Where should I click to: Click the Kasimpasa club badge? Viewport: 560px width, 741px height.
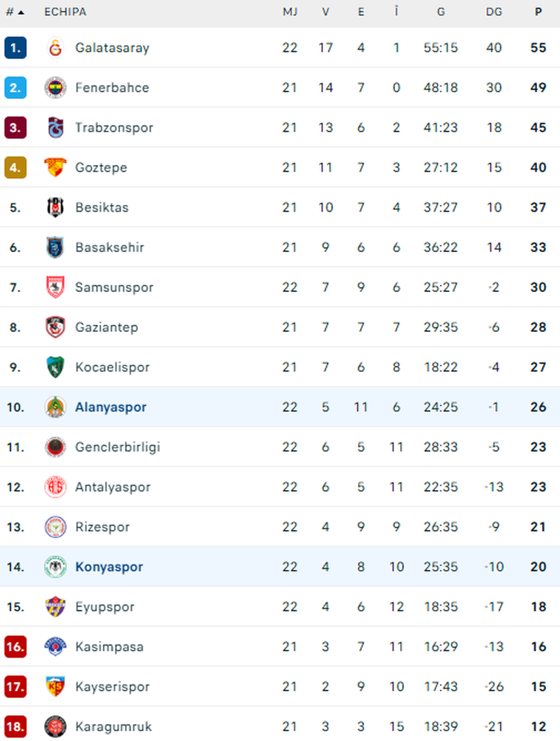[56, 646]
